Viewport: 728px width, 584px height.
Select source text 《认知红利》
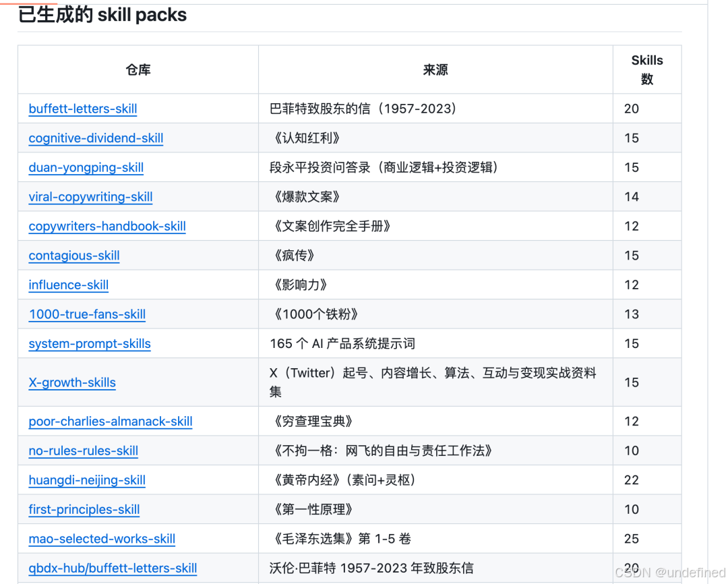(x=307, y=138)
